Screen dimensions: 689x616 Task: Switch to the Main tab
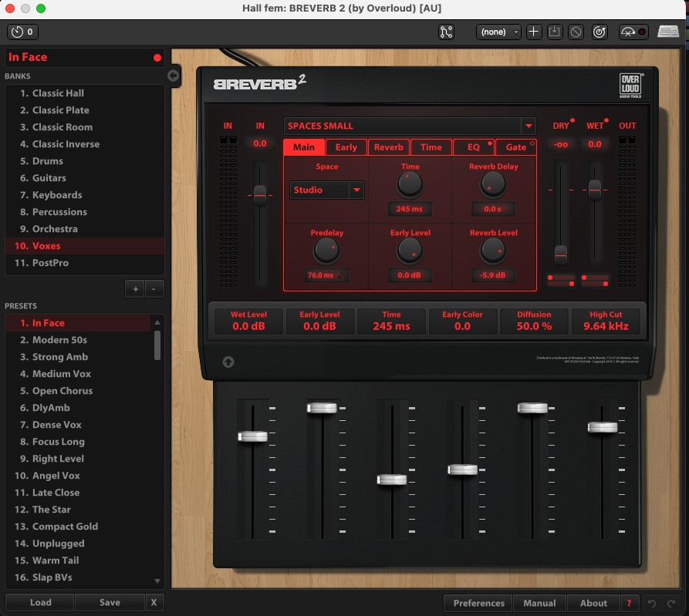click(304, 147)
